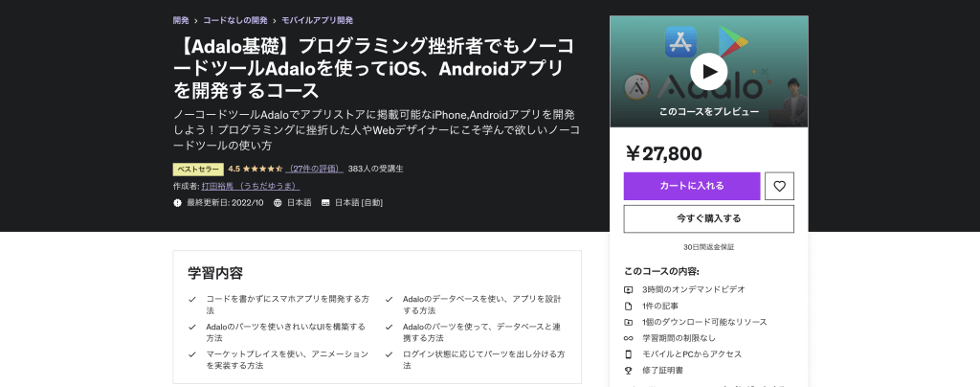Click the star rating icons
The height and width of the screenshot is (387, 980).
[262, 169]
